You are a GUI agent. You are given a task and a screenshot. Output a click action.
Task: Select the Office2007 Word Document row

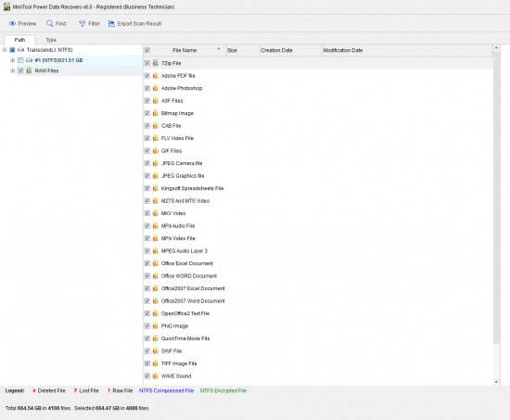(318, 301)
